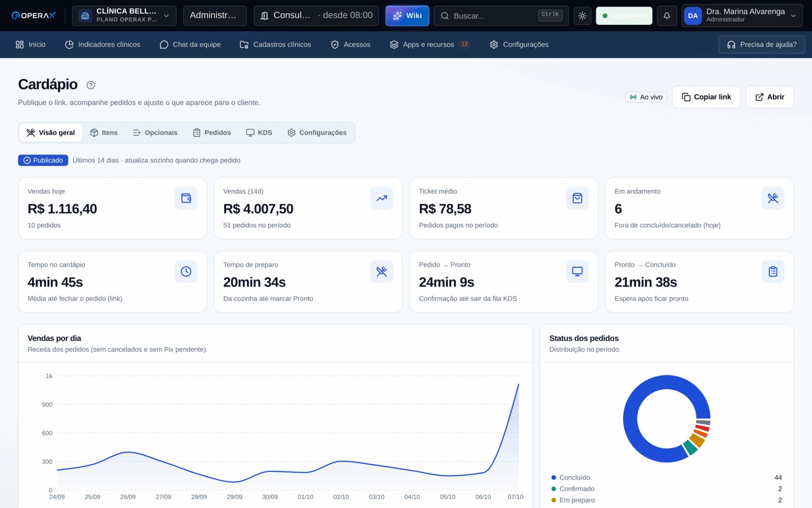812x508 pixels.
Task: Click the trending arrow icon in Vendas (14d) card
Action: point(382,198)
